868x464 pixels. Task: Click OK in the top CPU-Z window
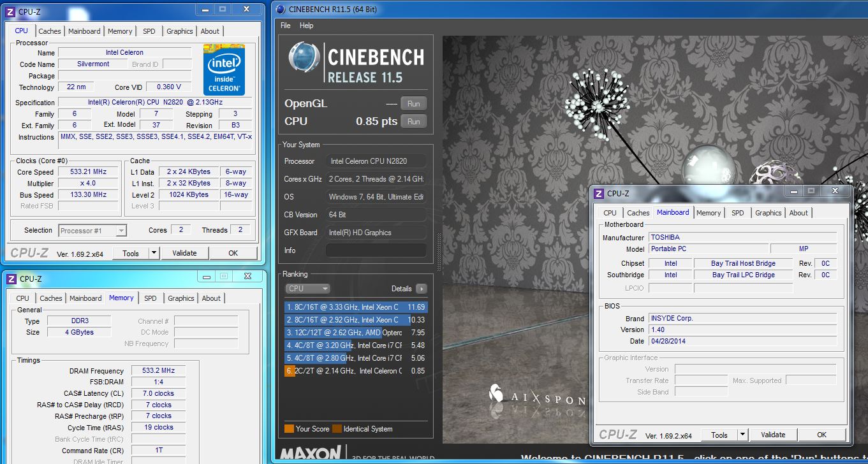tap(233, 253)
